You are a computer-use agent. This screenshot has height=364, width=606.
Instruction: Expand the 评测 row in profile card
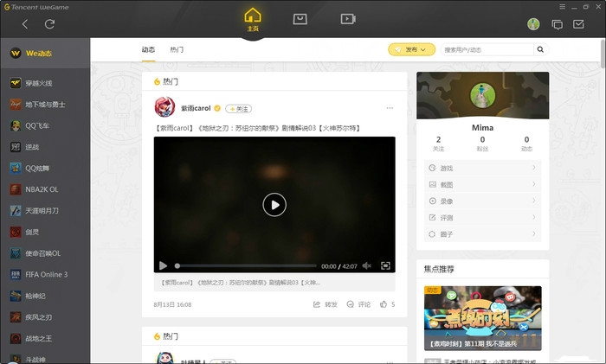(483, 218)
